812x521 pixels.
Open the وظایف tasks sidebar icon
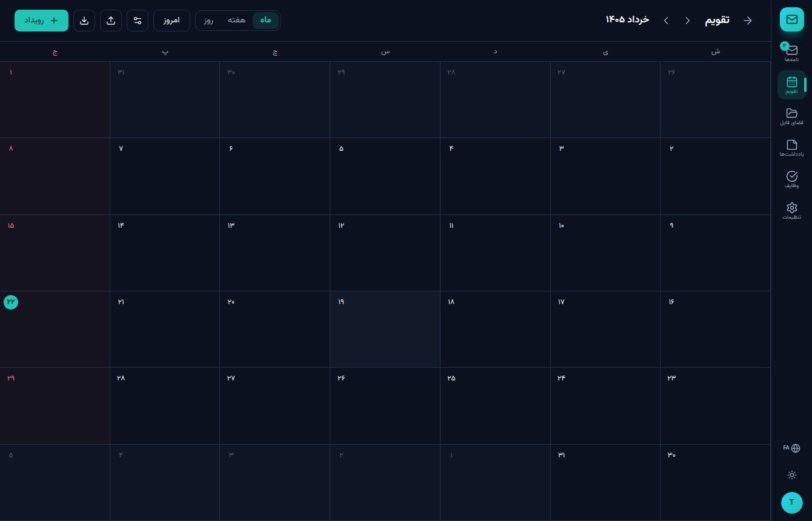(x=791, y=179)
